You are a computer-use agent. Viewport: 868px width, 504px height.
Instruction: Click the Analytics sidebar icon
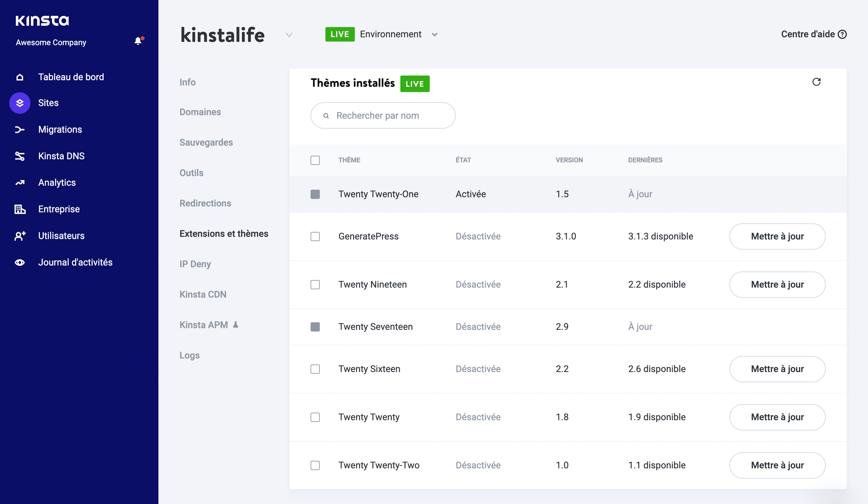coord(19,182)
